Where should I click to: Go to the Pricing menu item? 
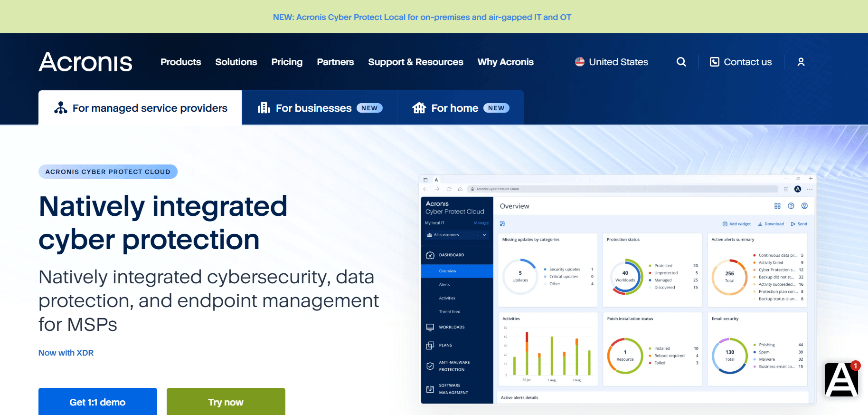tap(287, 62)
